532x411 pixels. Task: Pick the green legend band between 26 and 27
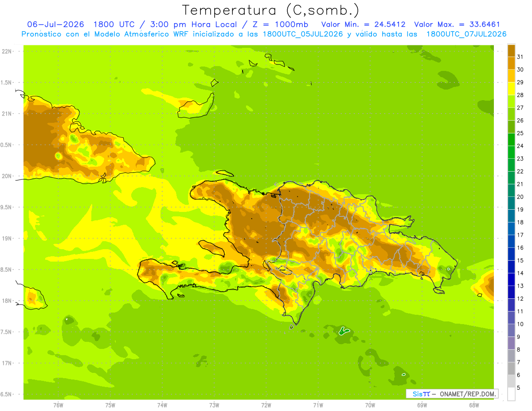point(511,114)
